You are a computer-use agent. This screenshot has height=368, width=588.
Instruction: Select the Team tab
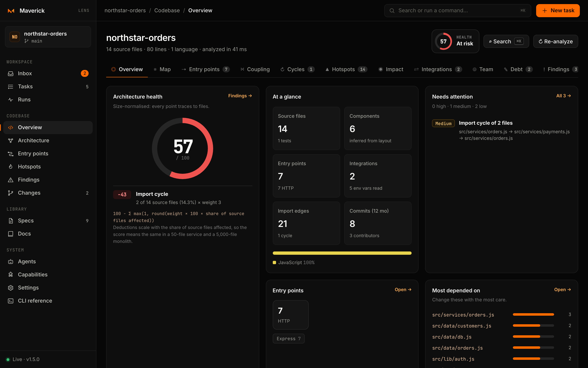pyautogui.click(x=483, y=69)
